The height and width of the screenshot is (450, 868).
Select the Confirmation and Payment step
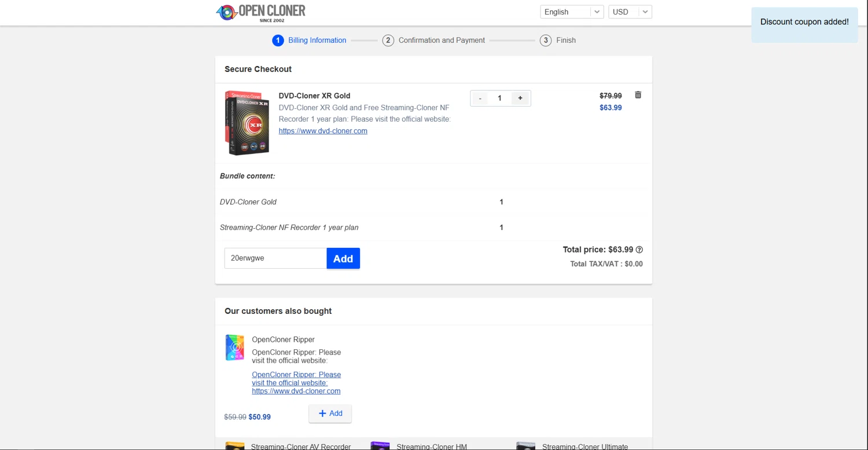point(433,41)
